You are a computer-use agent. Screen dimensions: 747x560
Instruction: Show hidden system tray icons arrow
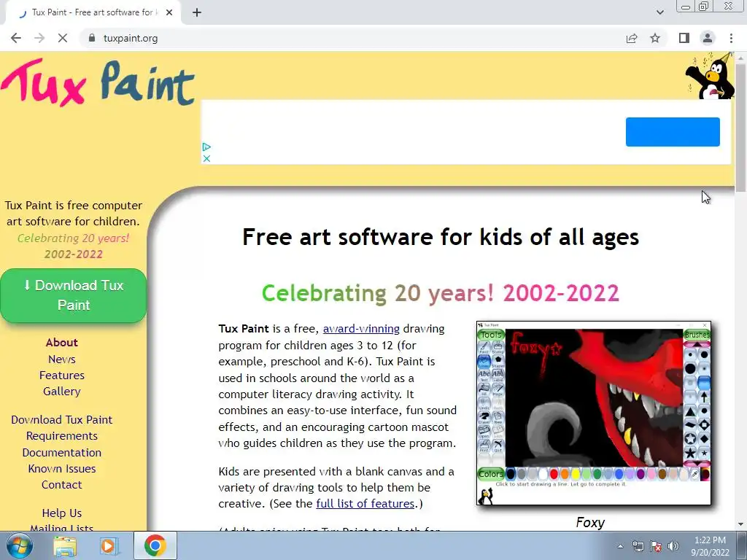(620, 546)
